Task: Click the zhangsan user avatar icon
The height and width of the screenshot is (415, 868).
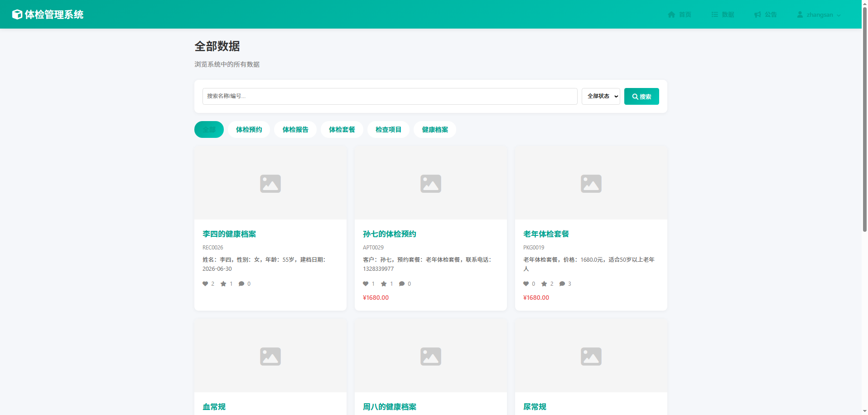Action: coord(800,15)
